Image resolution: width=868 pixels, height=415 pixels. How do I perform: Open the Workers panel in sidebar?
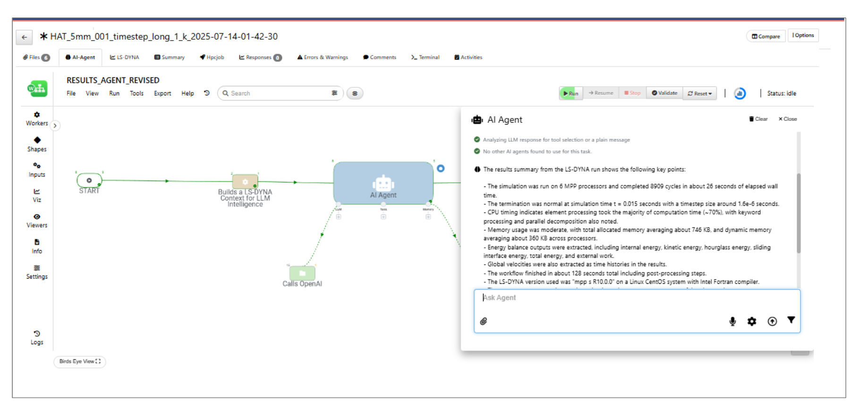[x=37, y=119]
